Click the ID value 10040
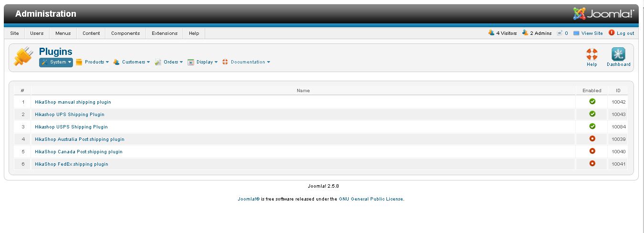 (x=619, y=152)
